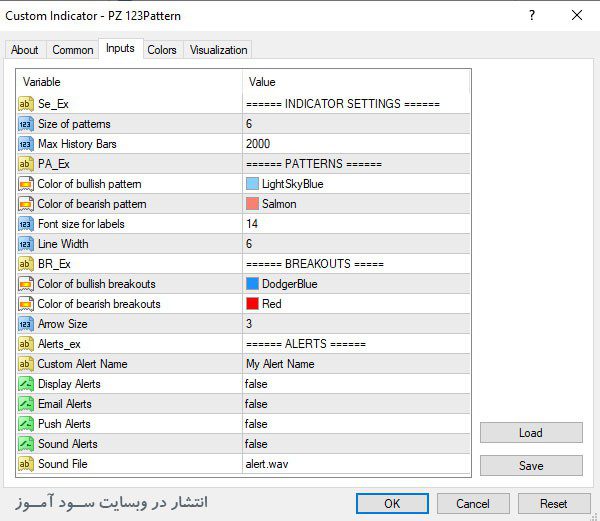The height and width of the screenshot is (521, 600).
Task: Edit the My Alert Name value
Action: (280, 364)
